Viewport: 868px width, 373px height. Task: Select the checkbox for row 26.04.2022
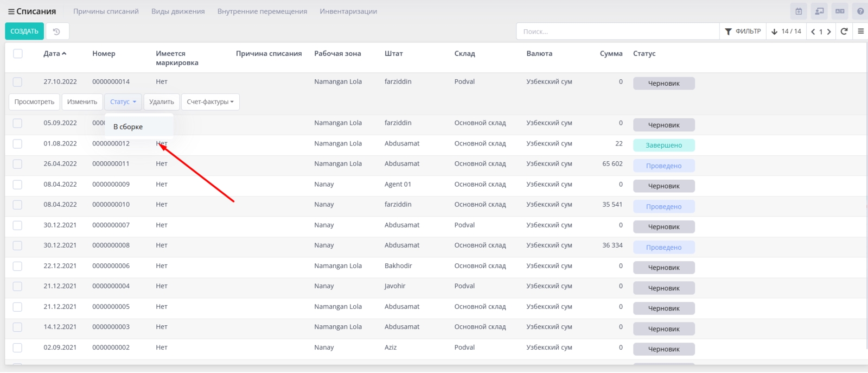(18, 164)
